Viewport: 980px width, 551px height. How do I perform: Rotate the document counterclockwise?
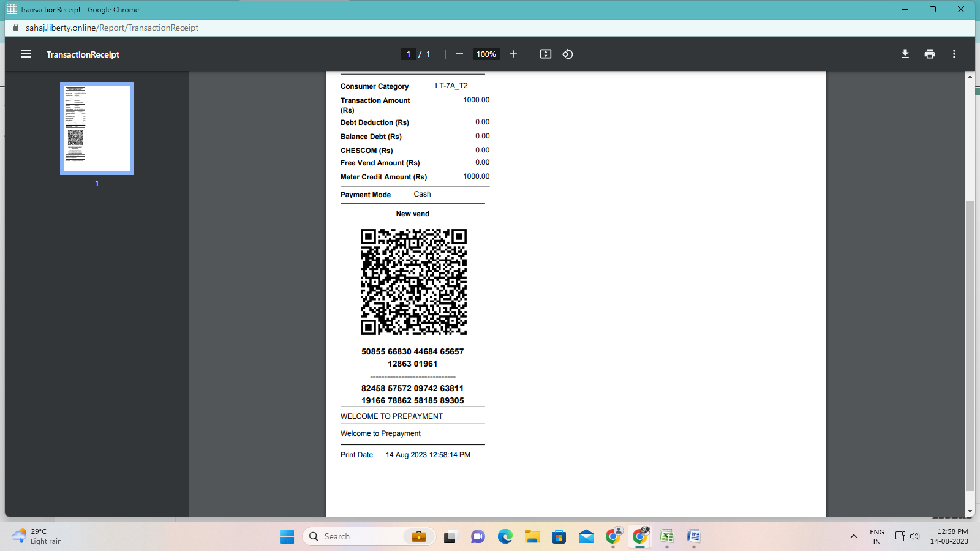pyautogui.click(x=568, y=54)
